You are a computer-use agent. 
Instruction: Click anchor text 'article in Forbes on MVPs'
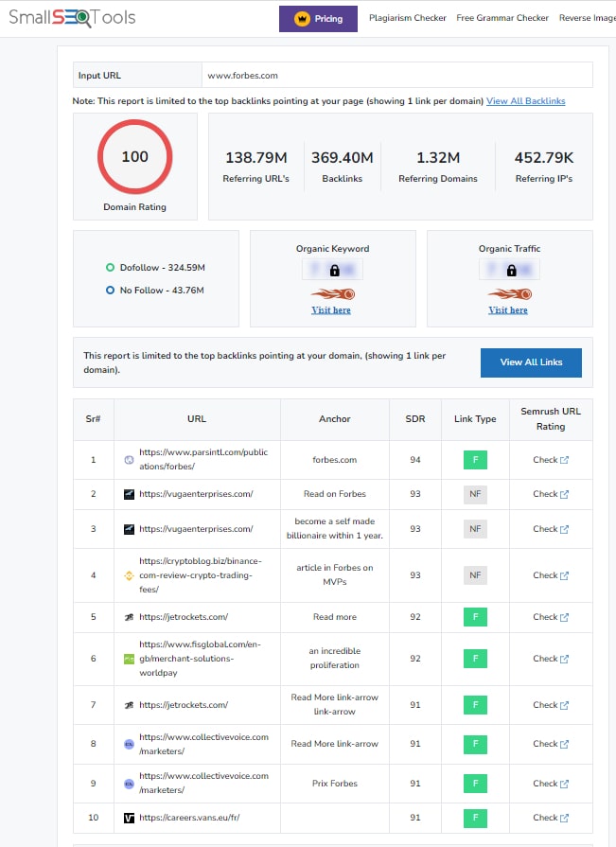click(335, 574)
